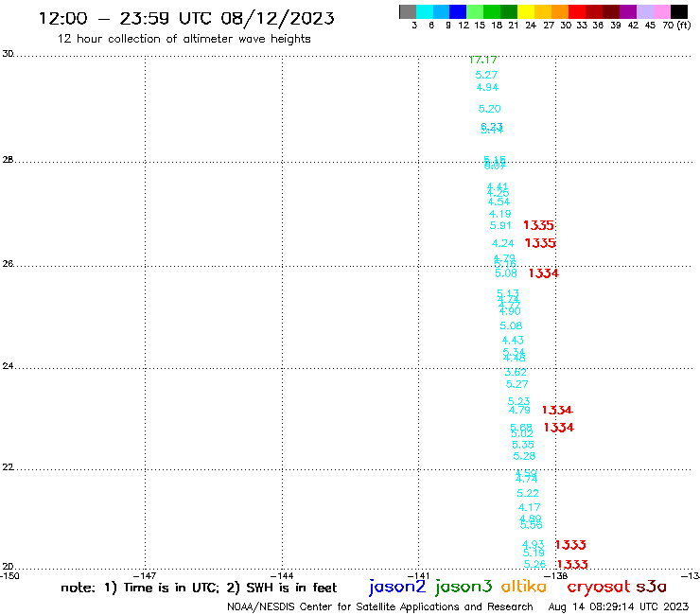Select the cryosat satellite legend label
700x615 pixels.
[x=599, y=587]
